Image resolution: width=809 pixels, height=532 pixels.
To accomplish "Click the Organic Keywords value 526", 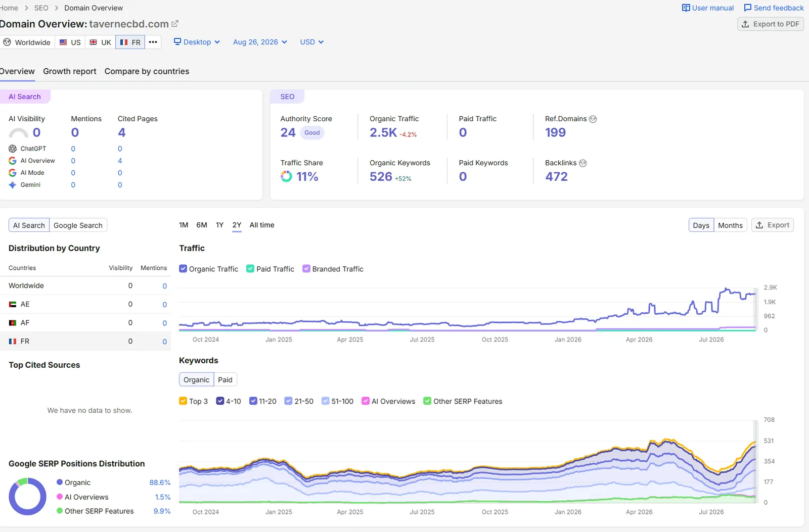I will click(x=381, y=176).
